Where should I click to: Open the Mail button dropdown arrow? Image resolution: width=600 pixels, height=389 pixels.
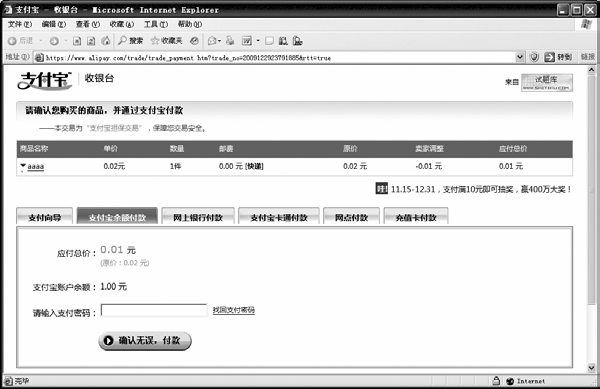pos(219,41)
